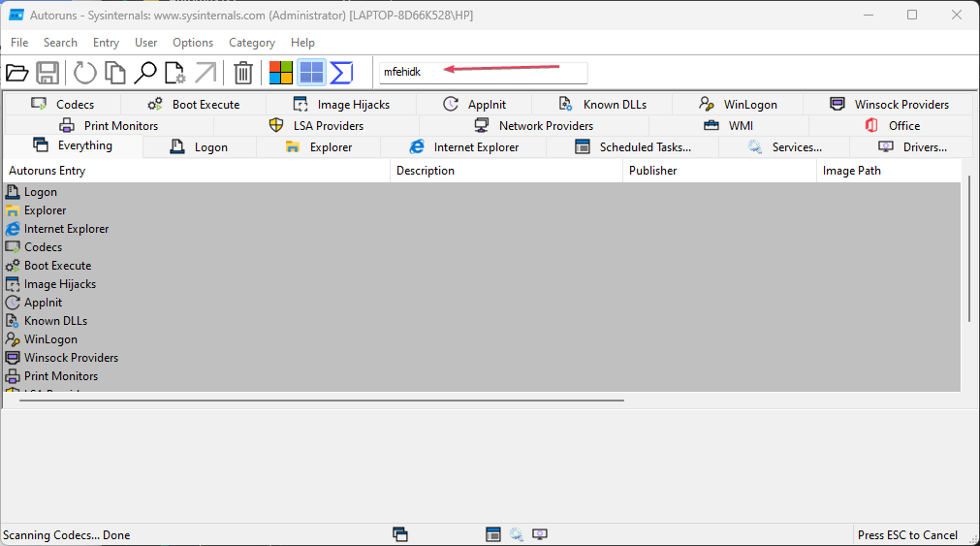The height and width of the screenshot is (546, 980).
Task: Sort by Description column header
Action: coord(507,171)
